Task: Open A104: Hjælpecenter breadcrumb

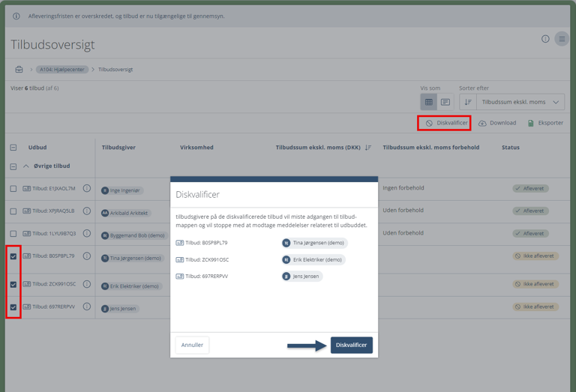Action: pos(61,70)
